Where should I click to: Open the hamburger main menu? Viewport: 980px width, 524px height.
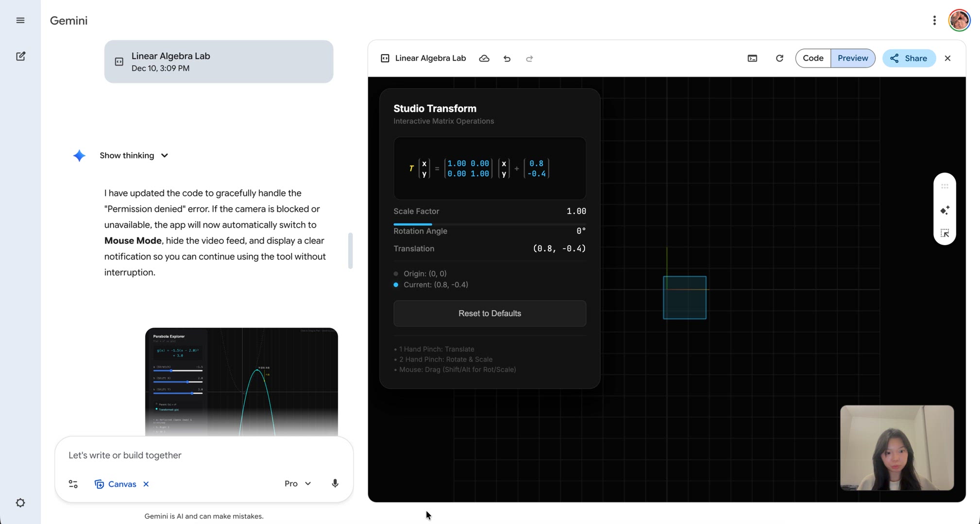(x=20, y=20)
